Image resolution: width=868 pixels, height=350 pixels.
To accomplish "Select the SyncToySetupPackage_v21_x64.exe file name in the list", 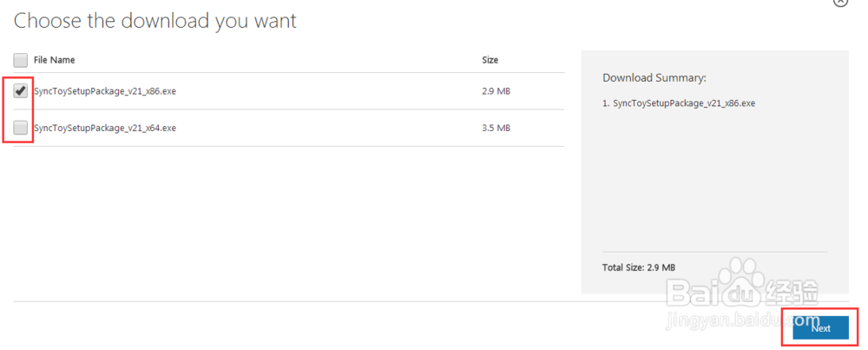I will [x=104, y=128].
